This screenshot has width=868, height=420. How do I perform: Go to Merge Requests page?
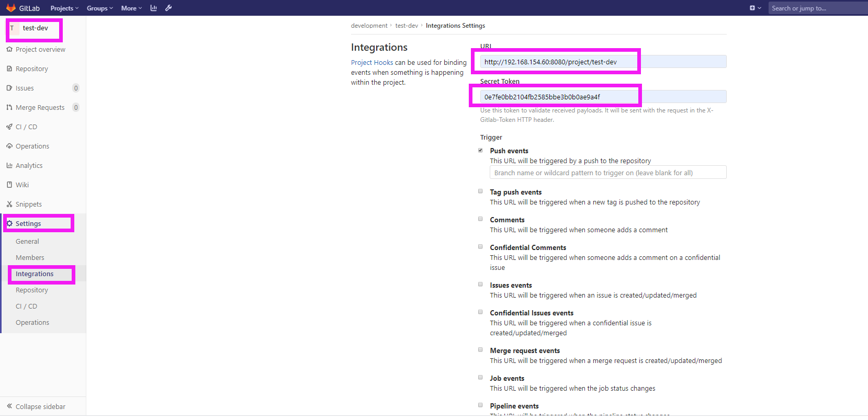point(40,107)
